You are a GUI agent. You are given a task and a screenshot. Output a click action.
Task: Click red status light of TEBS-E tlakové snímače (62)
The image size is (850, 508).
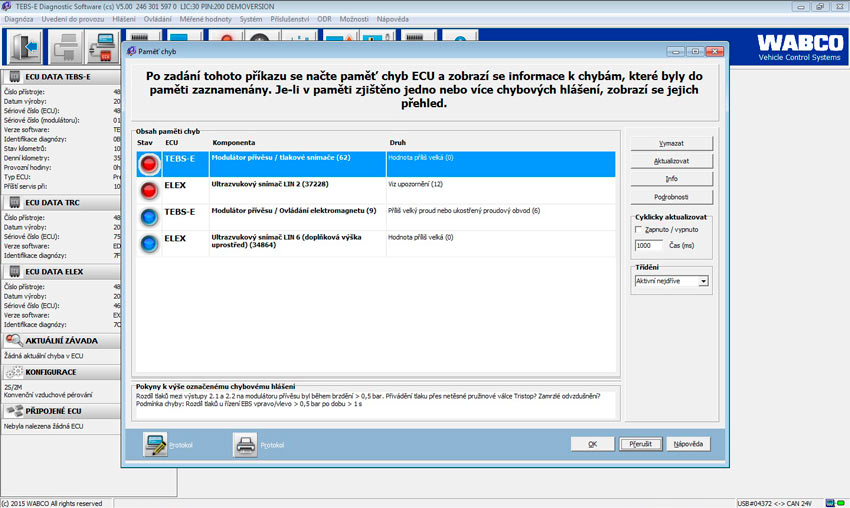149,164
